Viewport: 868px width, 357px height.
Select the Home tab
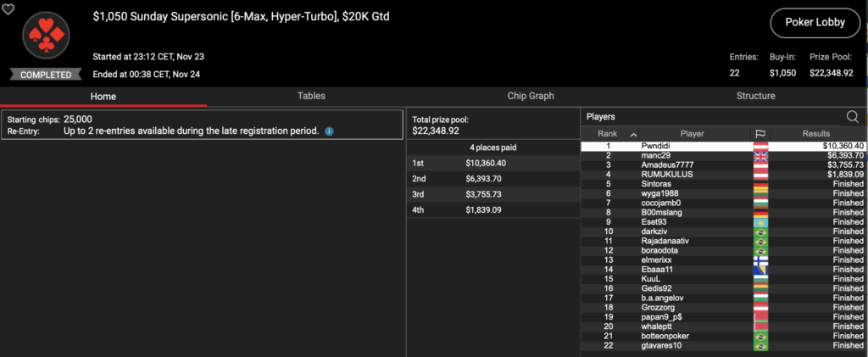tap(103, 96)
